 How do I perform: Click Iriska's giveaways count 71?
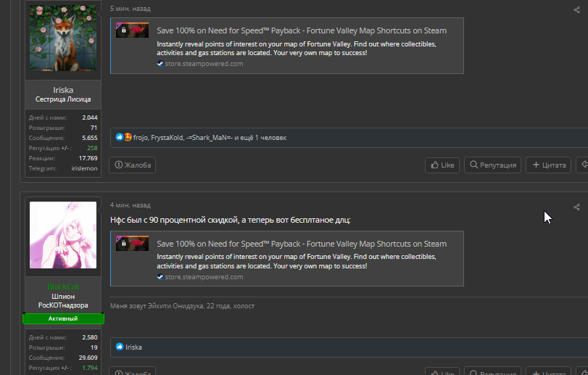(94, 128)
